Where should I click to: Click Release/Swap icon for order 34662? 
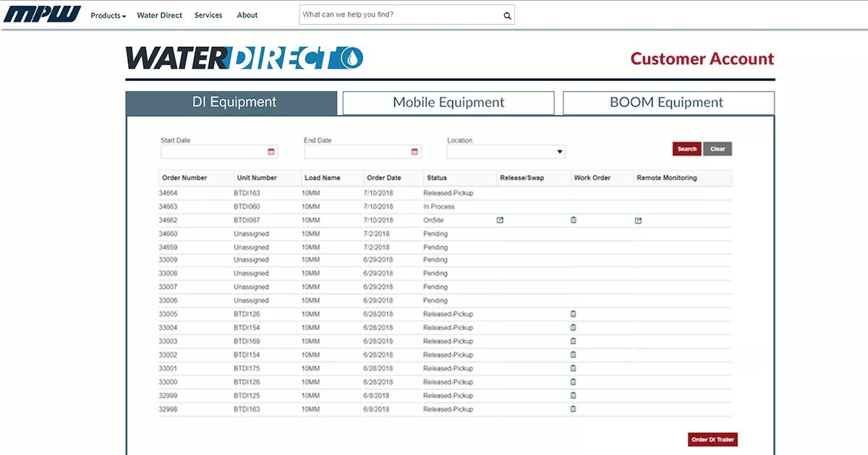[500, 220]
